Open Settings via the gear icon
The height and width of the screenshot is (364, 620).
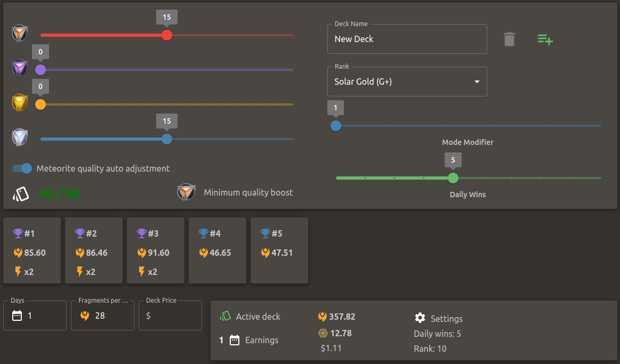coord(420,318)
